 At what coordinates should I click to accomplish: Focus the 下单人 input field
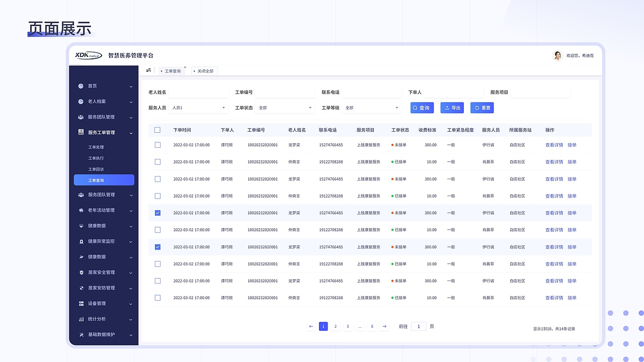(x=453, y=93)
